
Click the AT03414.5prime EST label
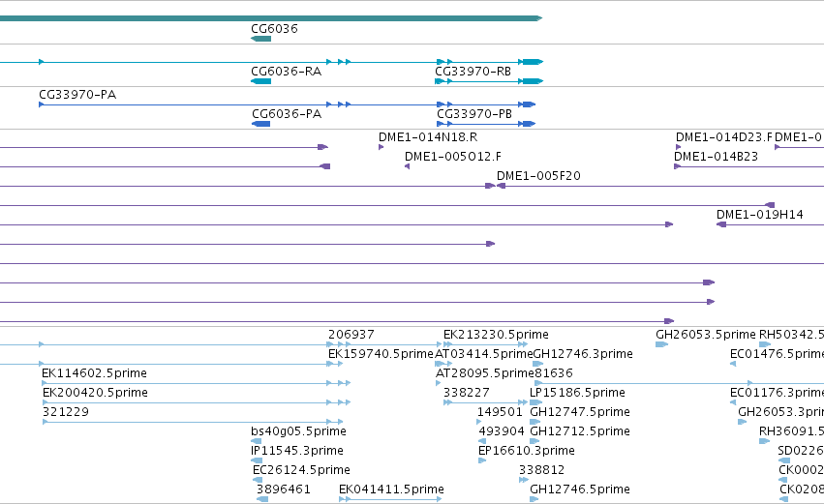point(484,354)
